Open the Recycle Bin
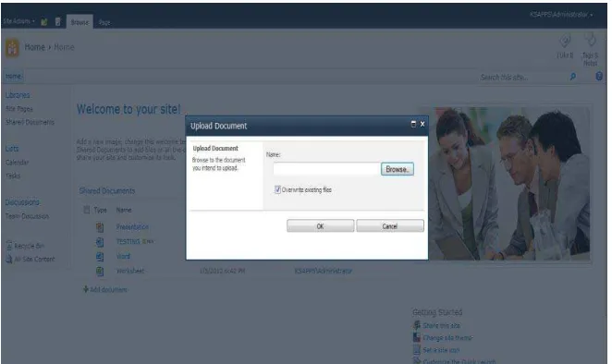This screenshot has height=364, width=612. point(29,246)
